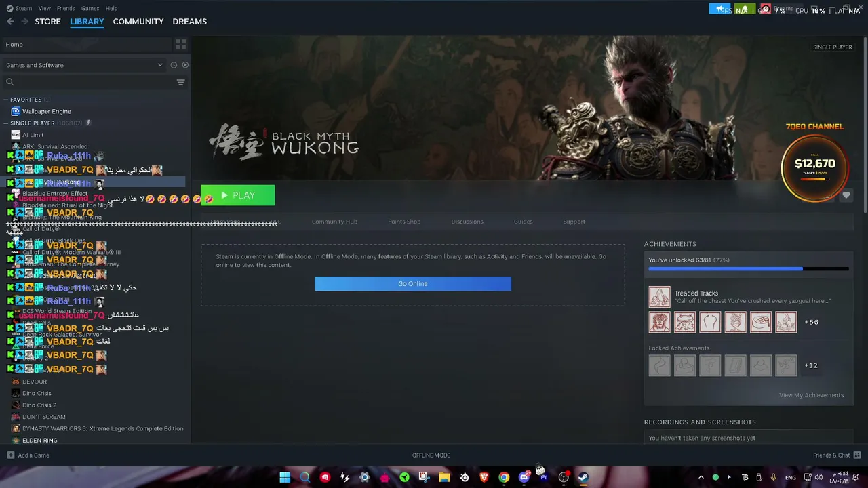
Task: Go back with the left arrow
Action: 10,22
